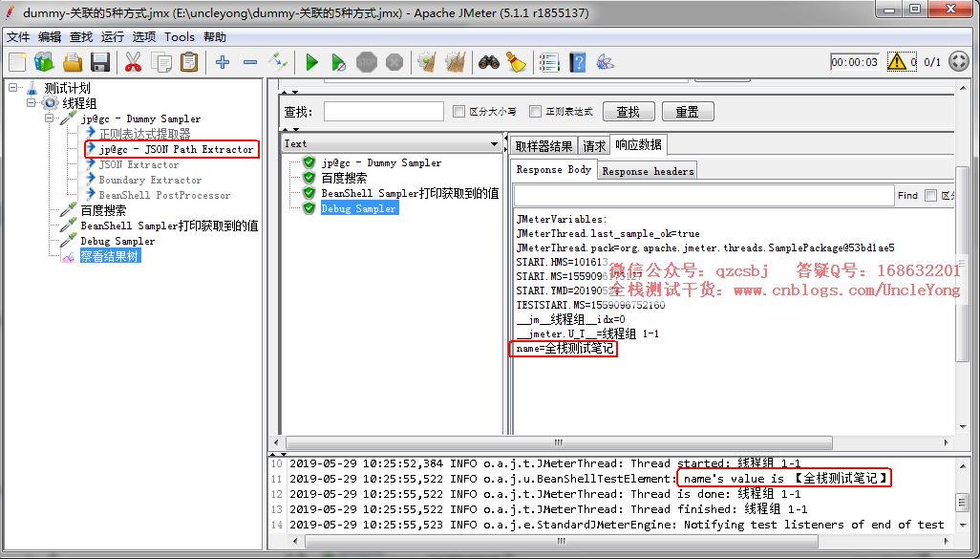
Task: Select 察看结果树 in the tree
Action: (x=110, y=256)
